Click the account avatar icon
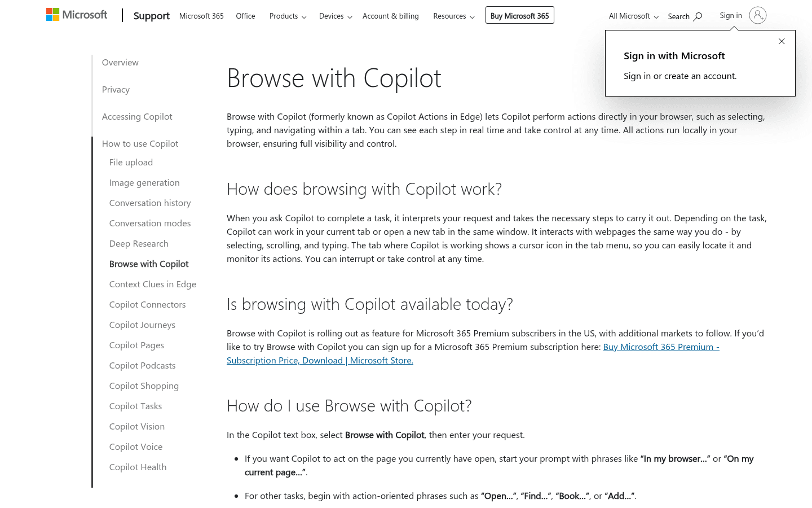 coord(758,15)
